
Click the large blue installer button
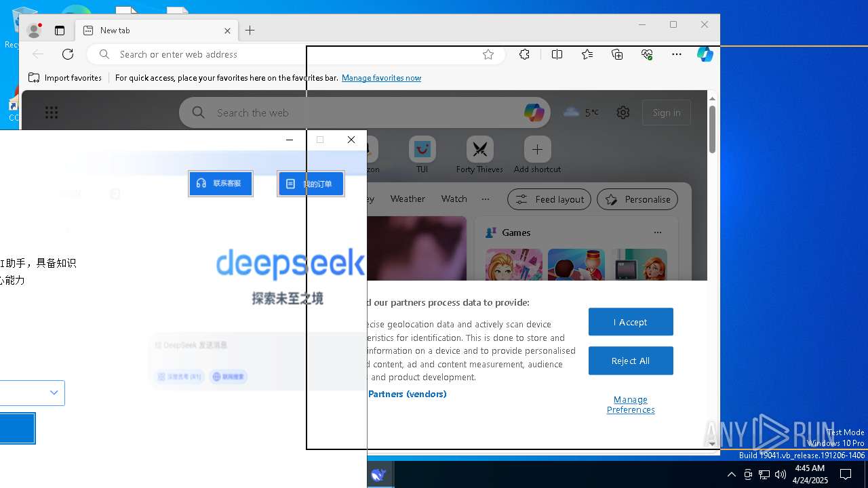[17, 428]
